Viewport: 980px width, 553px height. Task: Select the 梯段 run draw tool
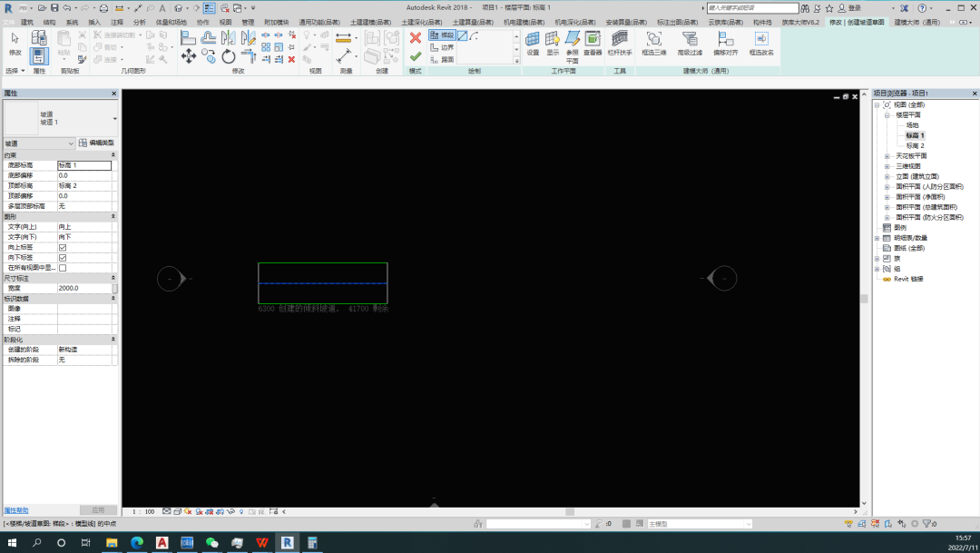442,35
